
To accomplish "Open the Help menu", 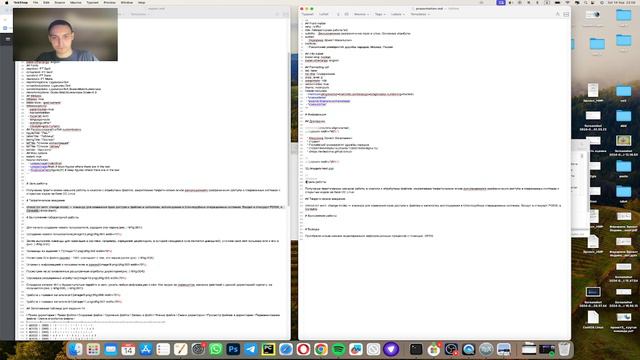I will click(142, 2).
